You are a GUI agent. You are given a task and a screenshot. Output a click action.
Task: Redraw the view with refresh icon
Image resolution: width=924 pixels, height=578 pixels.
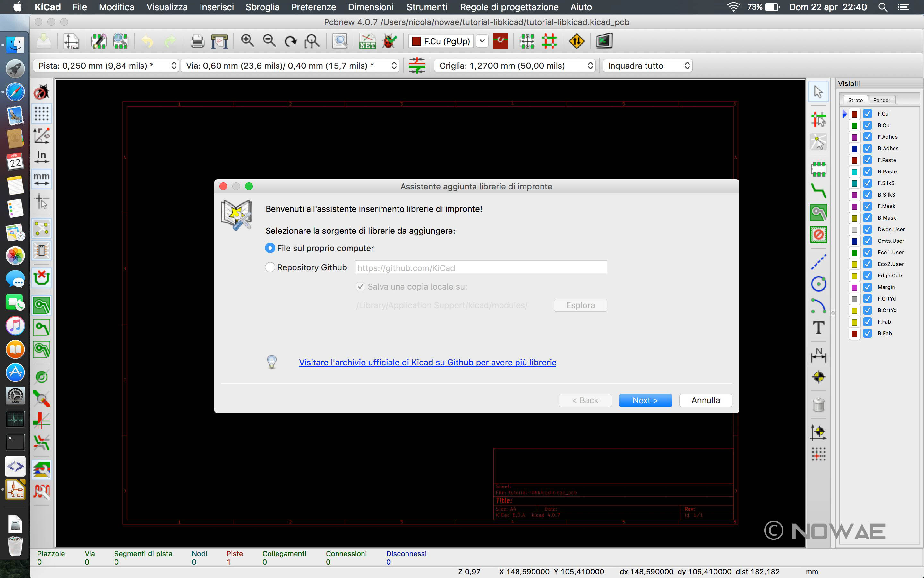tap(291, 41)
